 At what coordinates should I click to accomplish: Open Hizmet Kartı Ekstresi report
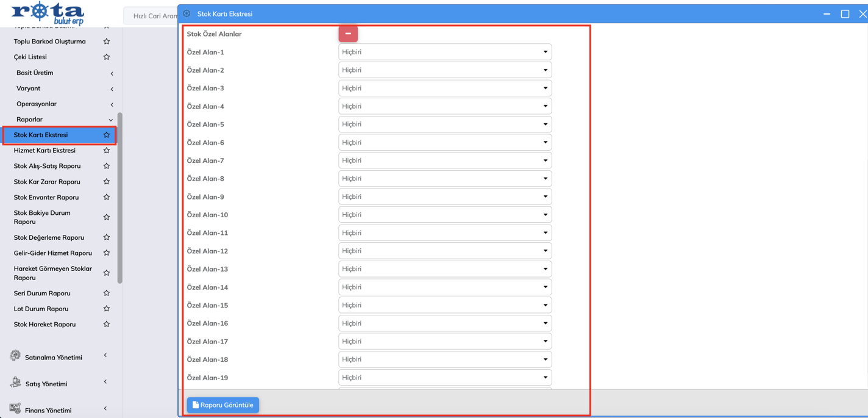[x=44, y=151]
